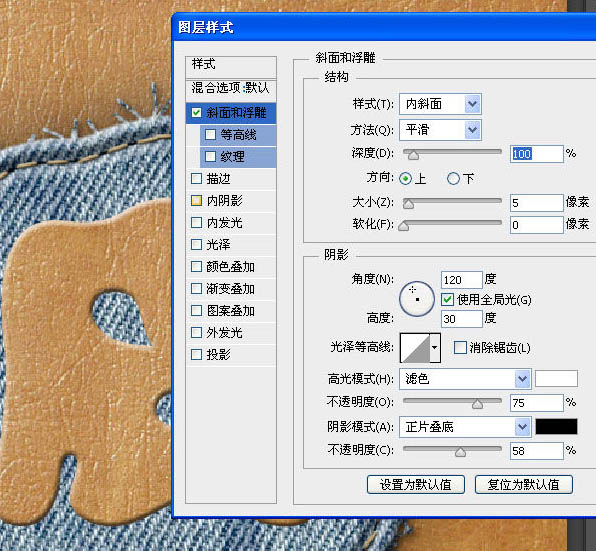Open the 样式 内斜面 dropdown

coord(440,104)
